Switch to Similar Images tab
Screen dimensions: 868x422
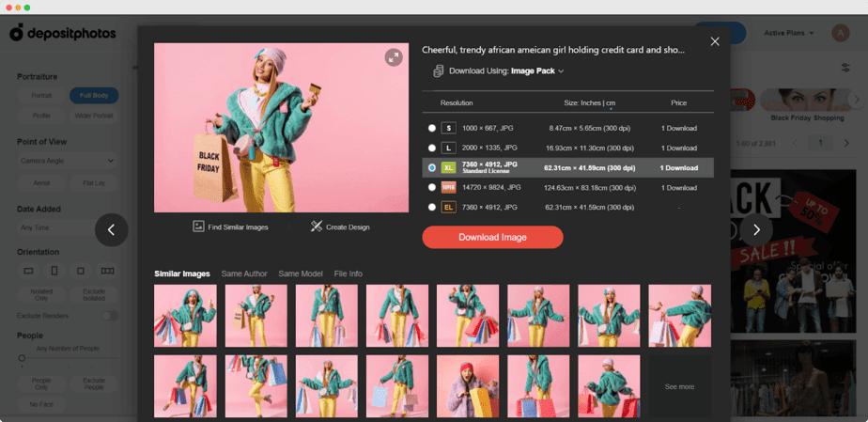[182, 274]
